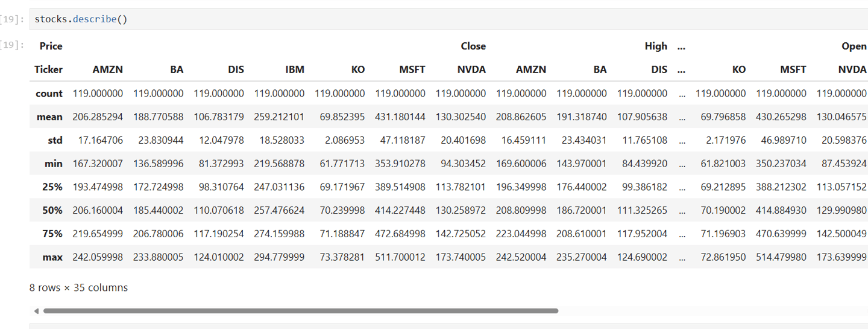The height and width of the screenshot is (329, 868).
Task: Click the '50%' row label
Action: (52, 210)
